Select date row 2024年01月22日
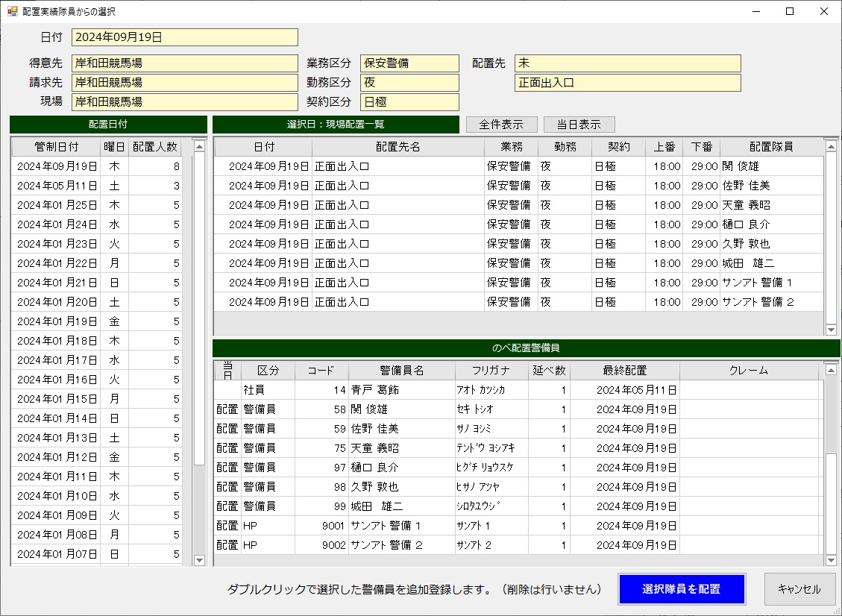This screenshot has width=842, height=616. click(97, 263)
